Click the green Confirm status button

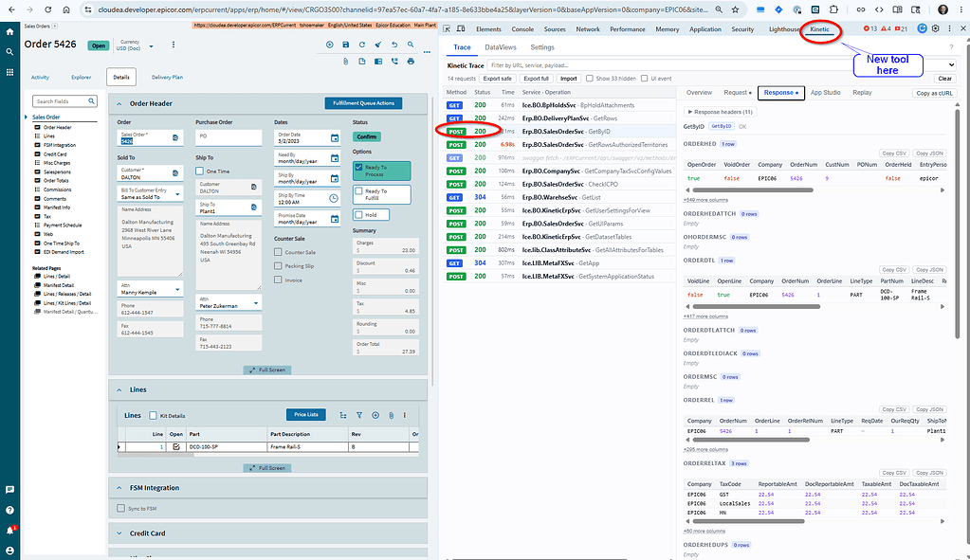coord(366,136)
